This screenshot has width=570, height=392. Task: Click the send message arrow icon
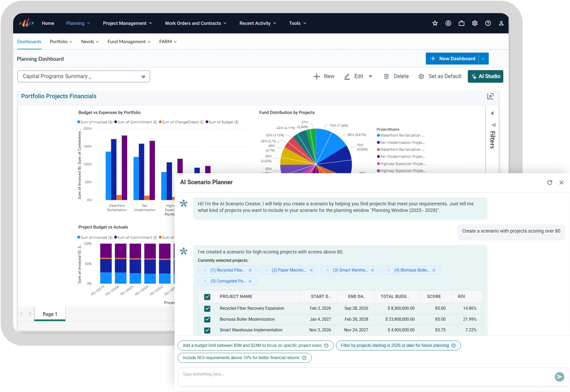coord(559,376)
